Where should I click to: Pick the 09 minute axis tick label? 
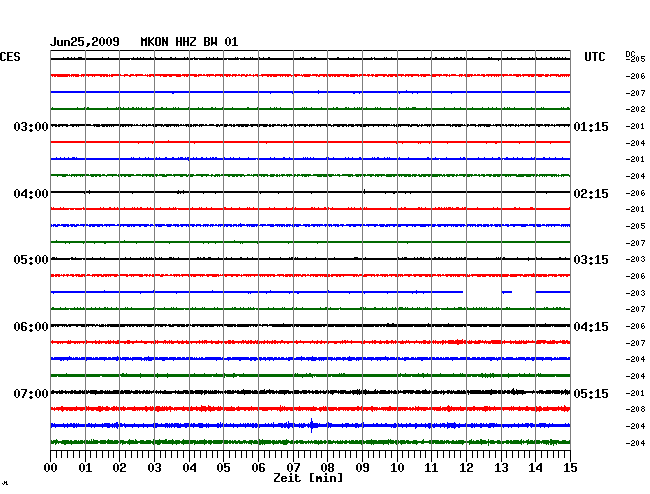point(362,468)
